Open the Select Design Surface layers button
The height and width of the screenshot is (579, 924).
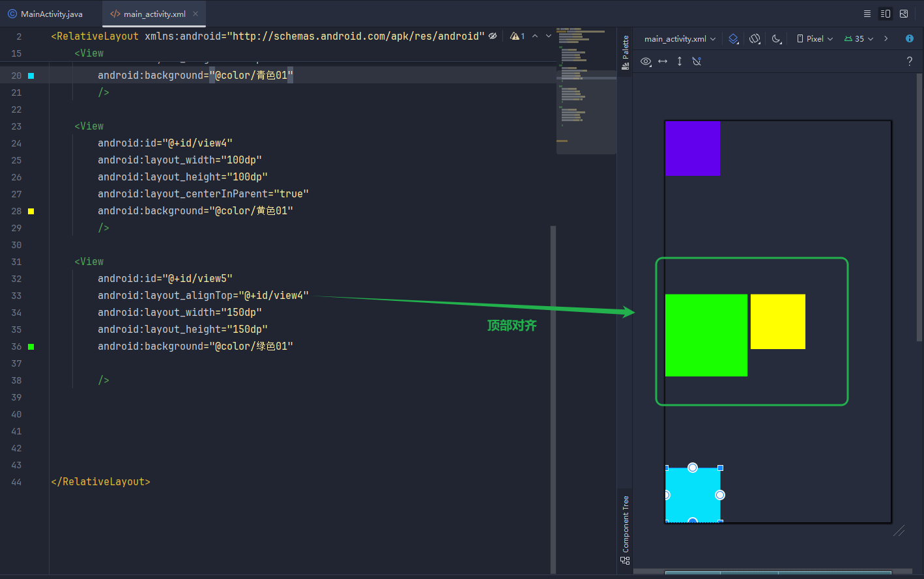tap(734, 39)
